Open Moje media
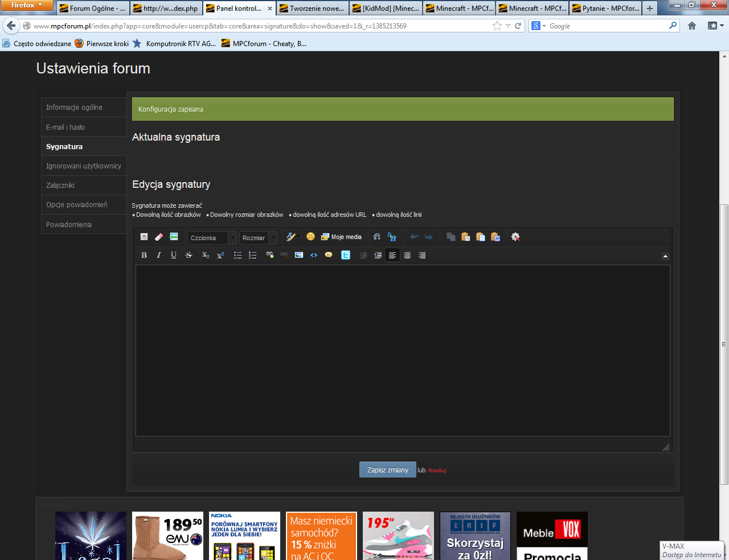The image size is (729, 560). 341,237
